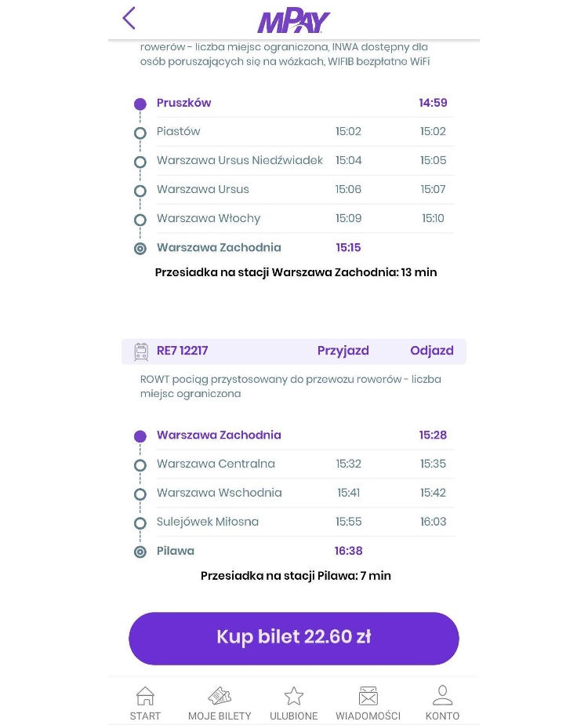Tap the 14:59 departure time at Pruszków

click(434, 103)
